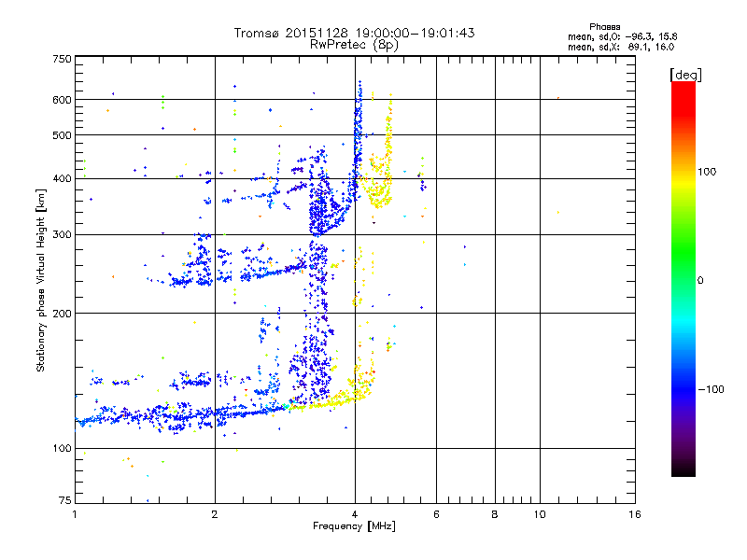Click the title 'Tromsø 20151128 19:00:00-19:01:43'
The width and height of the screenshot is (747, 560).
355,33
